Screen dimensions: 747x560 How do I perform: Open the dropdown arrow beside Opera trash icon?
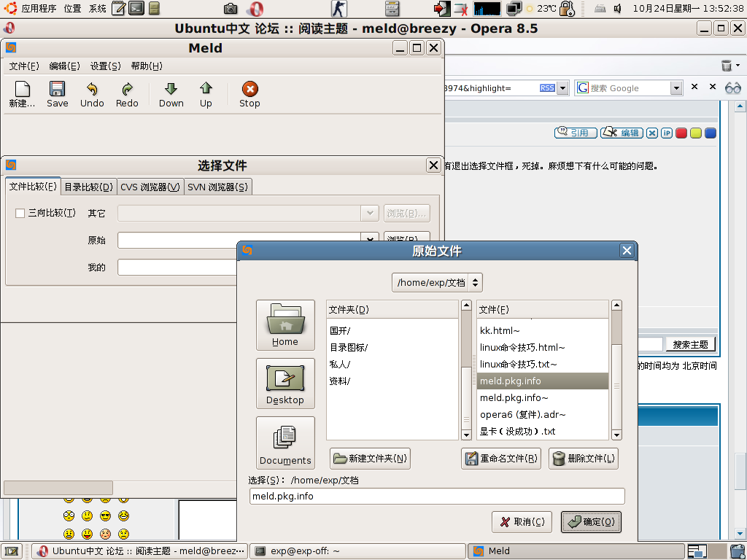pos(738,65)
